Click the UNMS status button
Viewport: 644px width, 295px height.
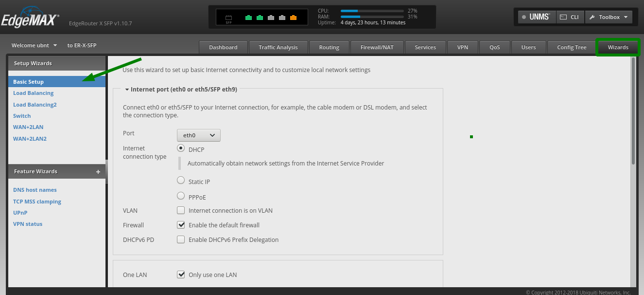536,16
